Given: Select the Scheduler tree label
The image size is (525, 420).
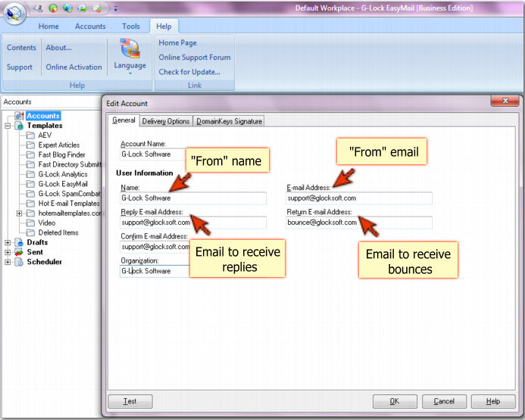Looking at the screenshot, I should [x=45, y=262].
